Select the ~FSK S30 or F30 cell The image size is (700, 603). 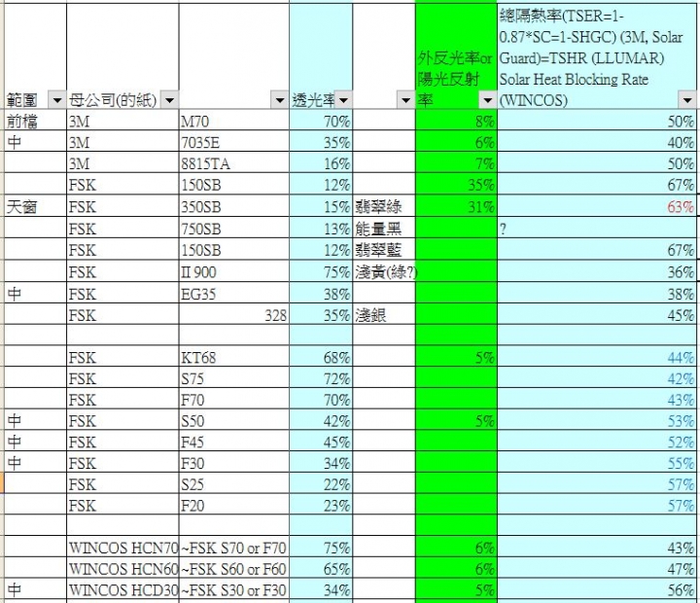coord(234,589)
